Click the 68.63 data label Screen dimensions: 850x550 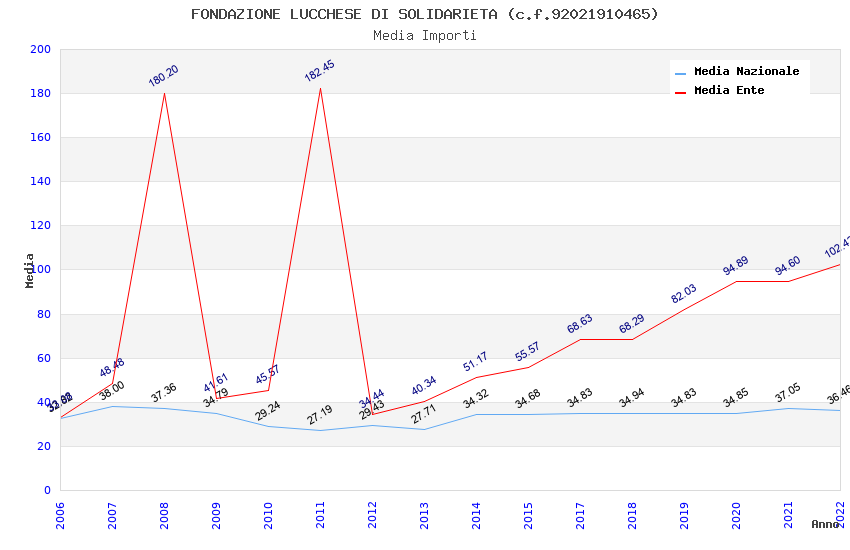pyautogui.click(x=579, y=323)
